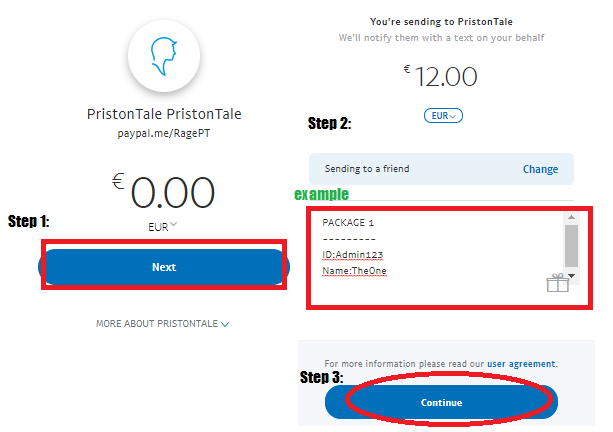Click the 0.00 amount field
This screenshot has height=432, width=613.
pos(163,192)
